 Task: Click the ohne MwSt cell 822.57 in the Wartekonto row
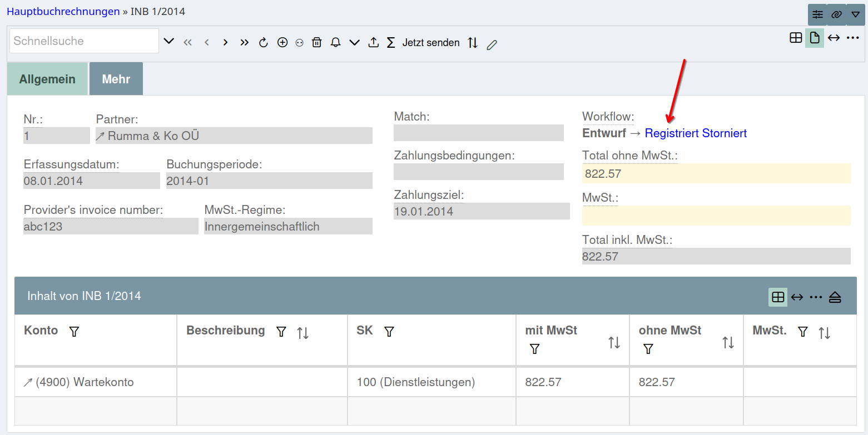pos(686,382)
